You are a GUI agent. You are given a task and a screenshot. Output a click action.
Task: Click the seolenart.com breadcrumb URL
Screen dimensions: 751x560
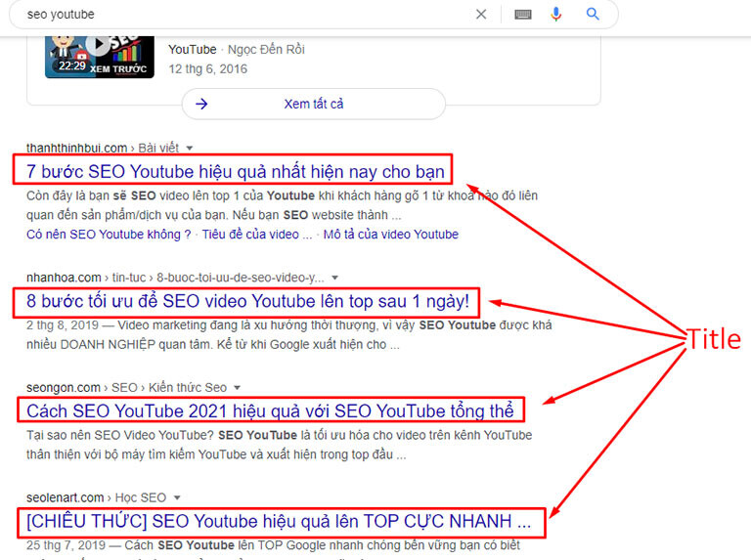(x=96, y=497)
